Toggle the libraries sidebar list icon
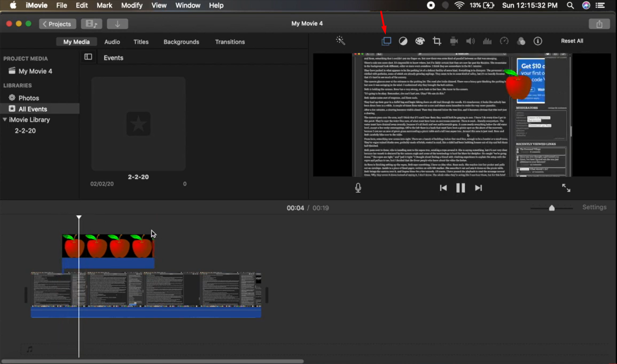The image size is (617, 364). (x=88, y=57)
